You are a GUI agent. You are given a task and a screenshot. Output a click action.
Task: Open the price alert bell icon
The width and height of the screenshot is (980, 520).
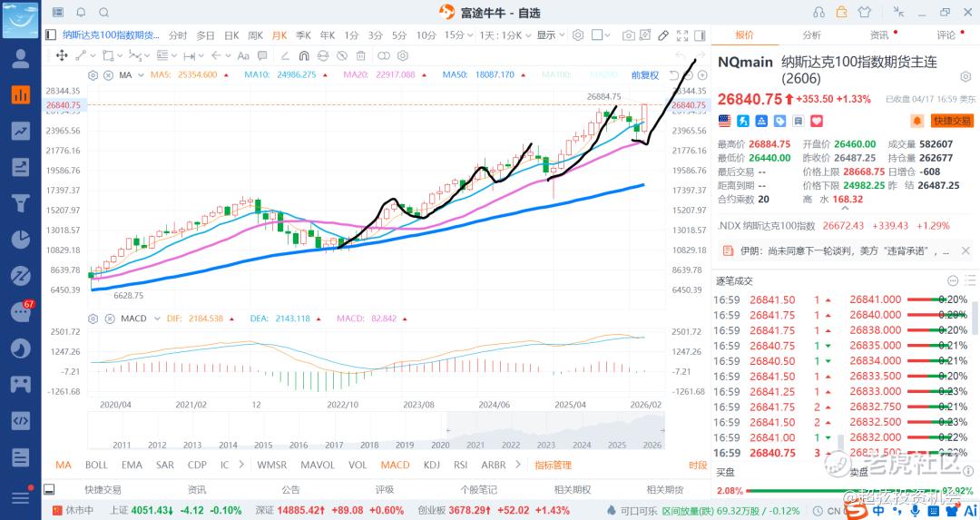coord(916,120)
